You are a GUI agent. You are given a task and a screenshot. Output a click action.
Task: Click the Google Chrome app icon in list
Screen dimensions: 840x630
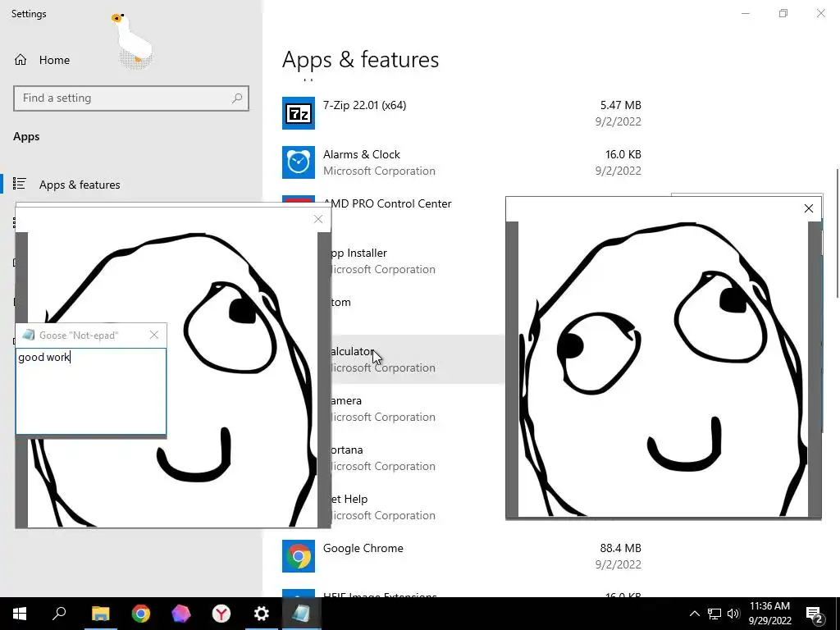click(x=299, y=556)
